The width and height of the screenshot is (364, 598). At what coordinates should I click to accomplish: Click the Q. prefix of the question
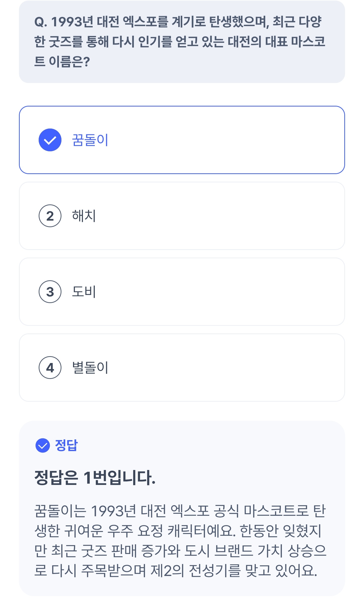pos(41,22)
